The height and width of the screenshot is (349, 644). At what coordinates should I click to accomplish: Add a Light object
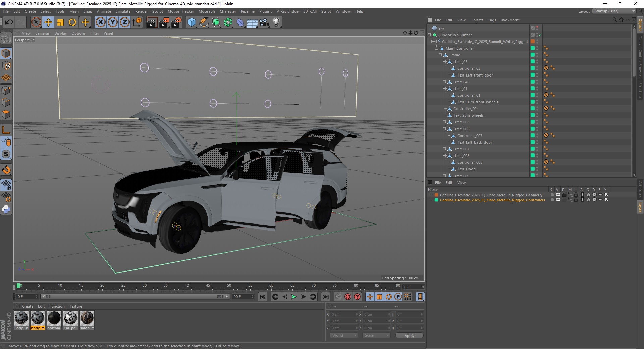point(276,22)
